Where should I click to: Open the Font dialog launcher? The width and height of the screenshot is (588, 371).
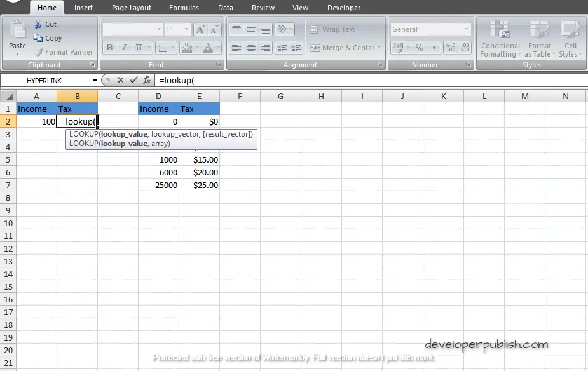click(x=219, y=64)
